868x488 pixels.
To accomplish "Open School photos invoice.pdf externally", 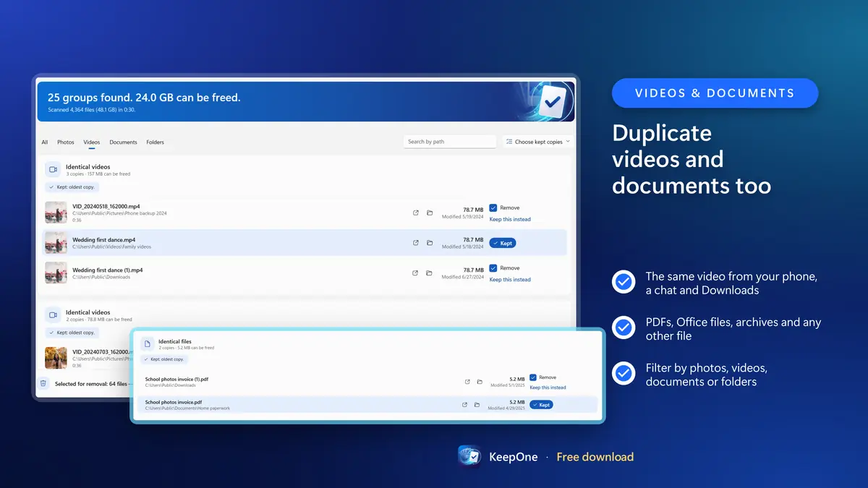I will coord(464,405).
